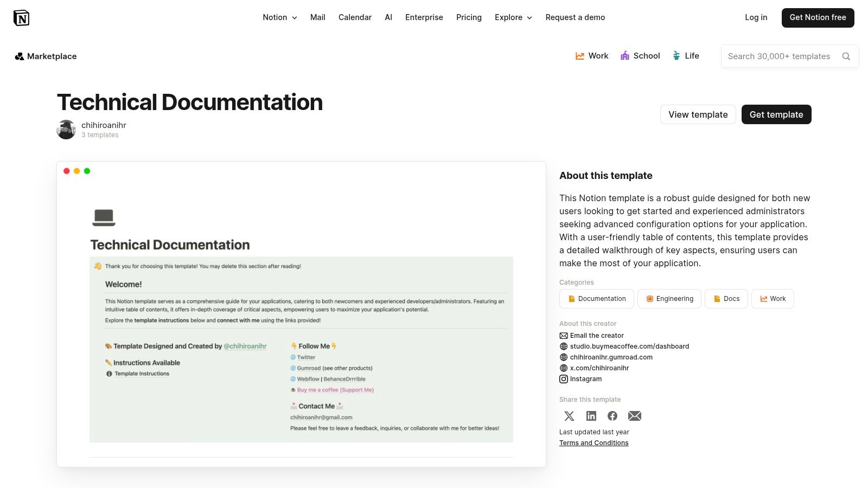The width and height of the screenshot is (868, 488).
Task: Share the template via email icon
Action: tap(634, 416)
